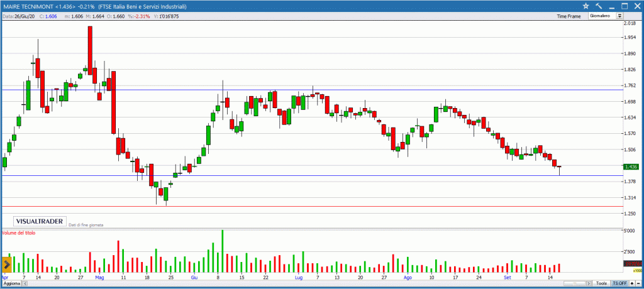Image resolution: width=644 pixels, height=289 pixels.
Task: Zoom in with the plus icon
Action: pyautogui.click(x=631, y=283)
